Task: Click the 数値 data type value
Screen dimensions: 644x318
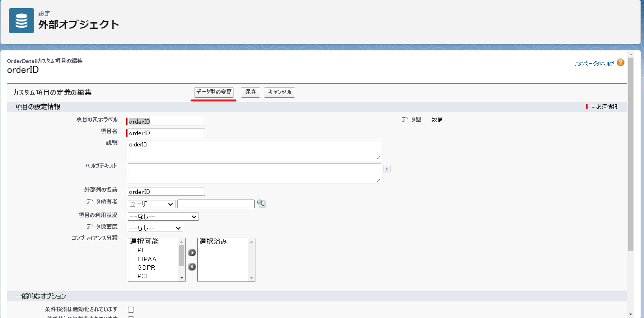Action: pyautogui.click(x=437, y=120)
